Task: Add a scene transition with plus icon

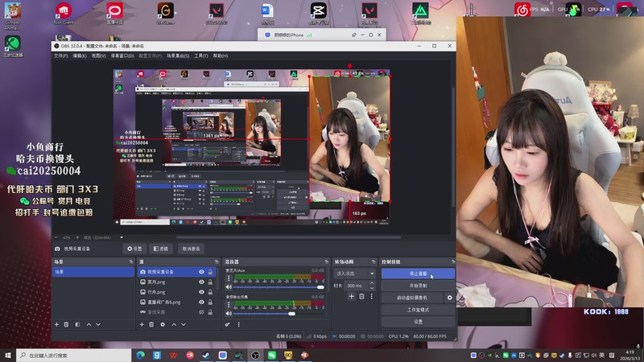Action: (351, 296)
